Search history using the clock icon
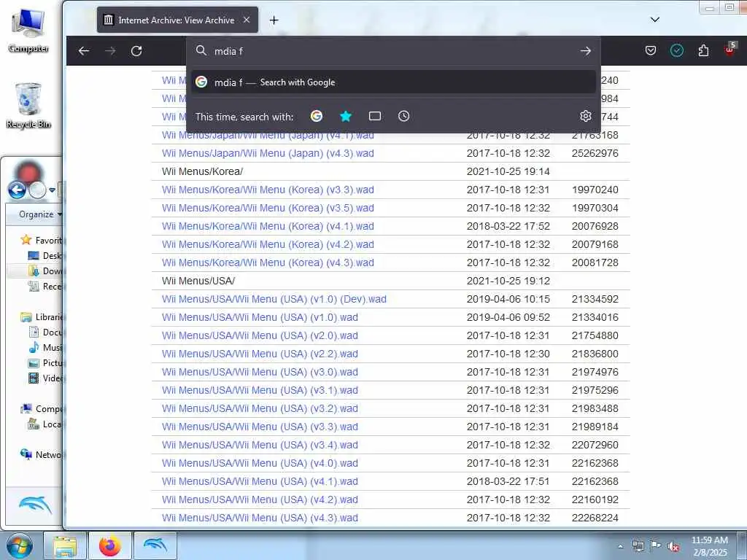This screenshot has width=747, height=560. [x=404, y=116]
